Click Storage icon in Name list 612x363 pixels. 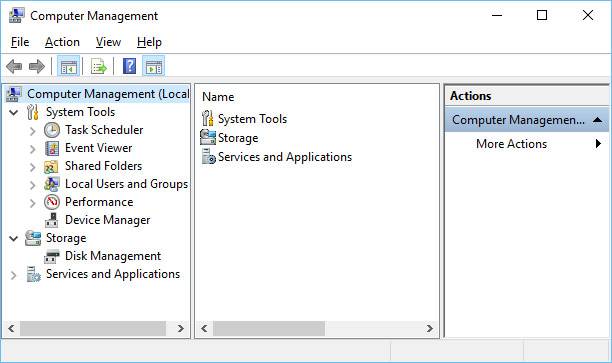coord(208,137)
